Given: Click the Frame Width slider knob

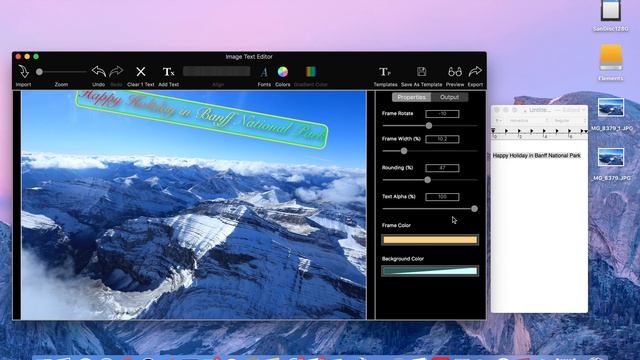Looking at the screenshot, I should (404, 151).
